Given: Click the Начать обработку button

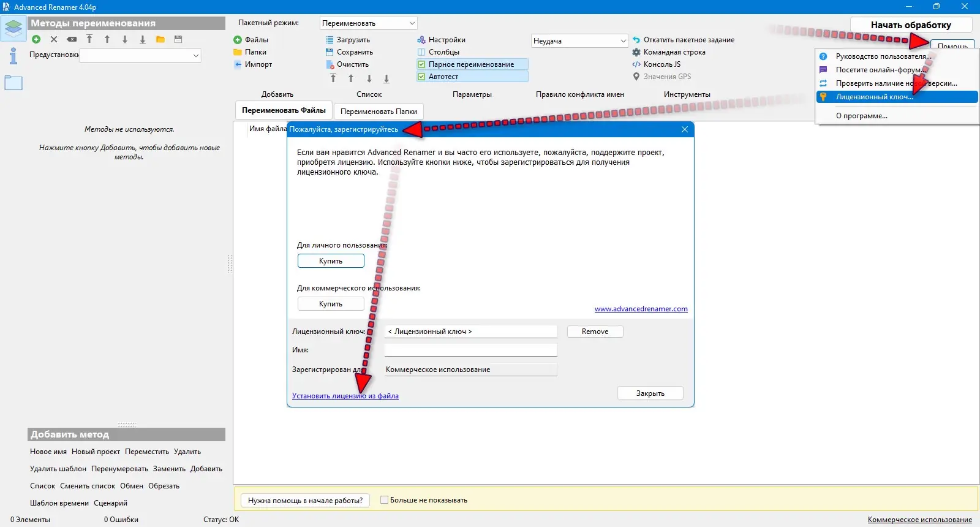Looking at the screenshot, I should point(911,25).
